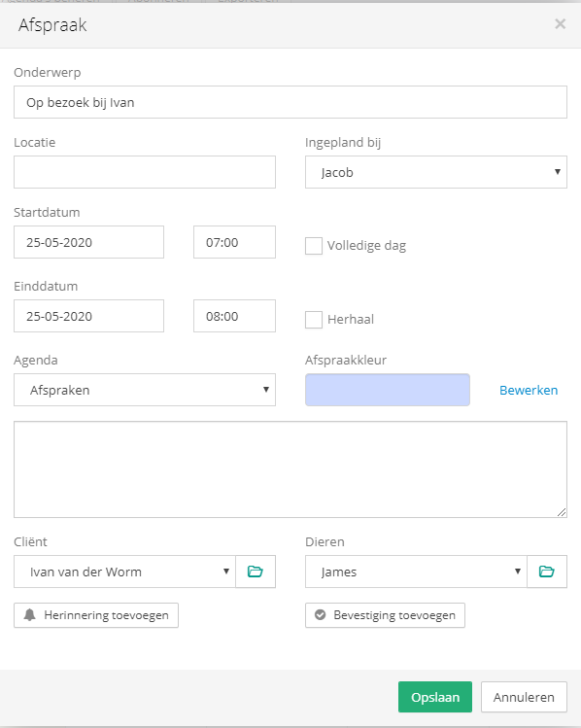Click the Annuleren button

(x=524, y=697)
